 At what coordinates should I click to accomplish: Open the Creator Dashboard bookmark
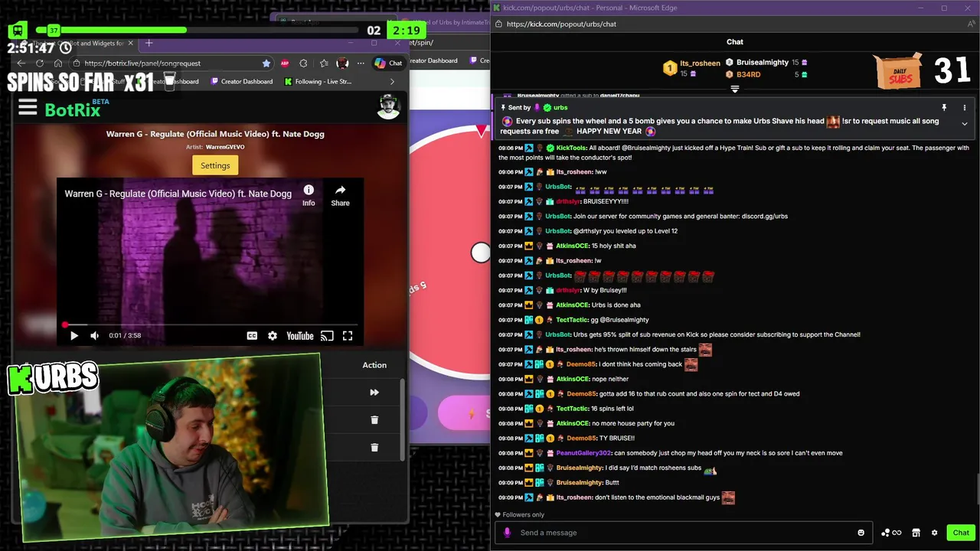(242, 81)
